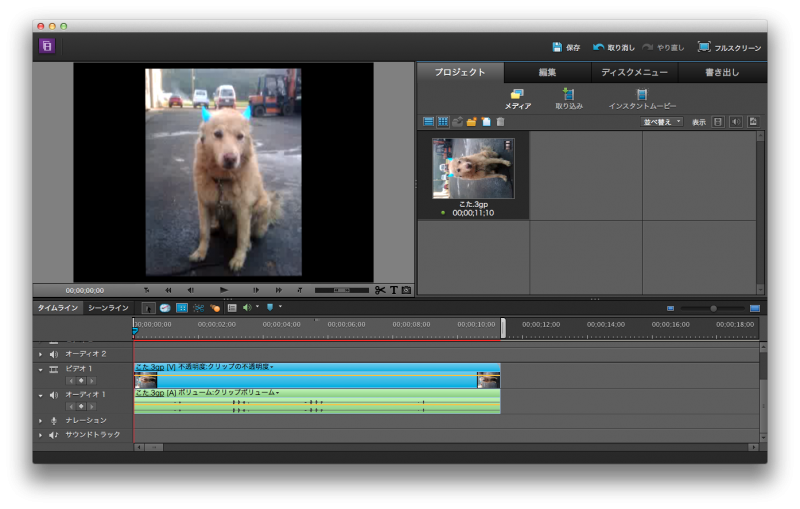
Task: Go to previous edit point
Action: coord(146,290)
